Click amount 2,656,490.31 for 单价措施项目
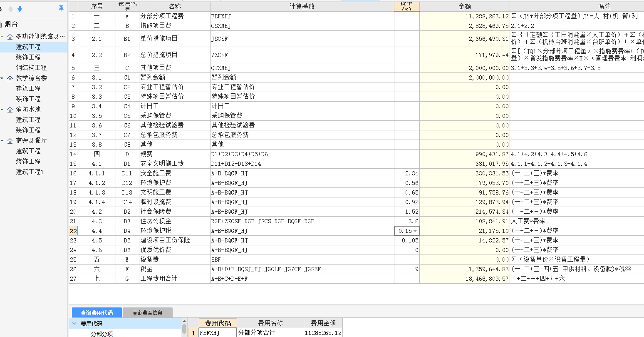The width and height of the screenshot is (644, 337). point(465,39)
